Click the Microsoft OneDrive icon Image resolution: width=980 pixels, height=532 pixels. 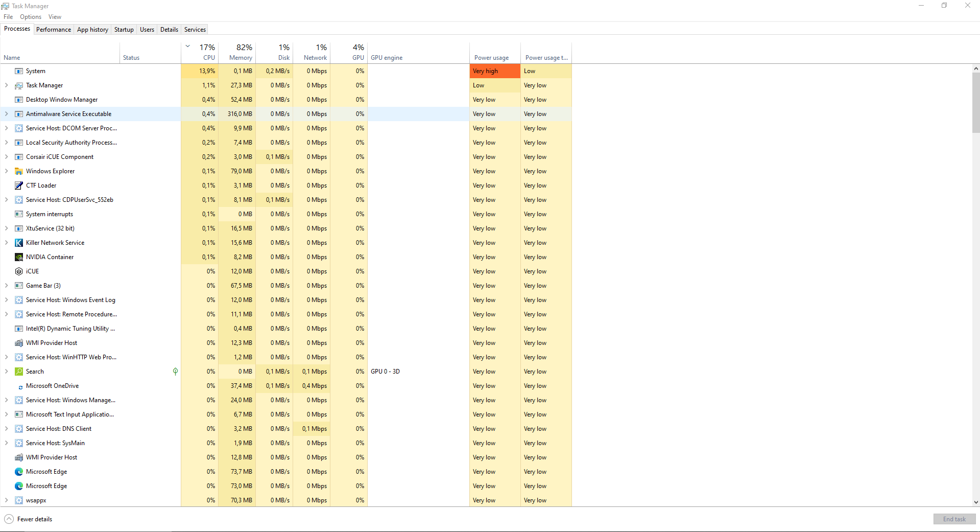pos(20,387)
